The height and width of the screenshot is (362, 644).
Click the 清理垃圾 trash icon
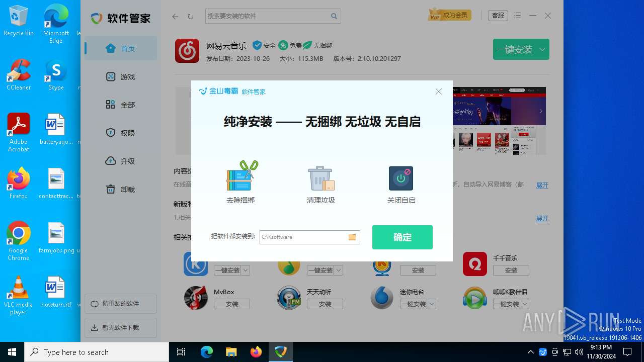tap(321, 178)
